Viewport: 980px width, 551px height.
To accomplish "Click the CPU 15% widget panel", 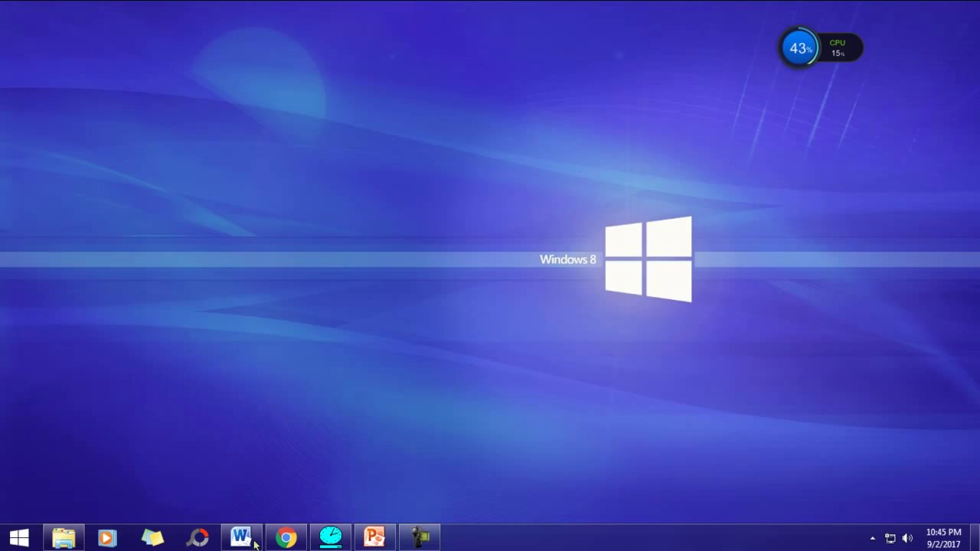I will coord(841,48).
